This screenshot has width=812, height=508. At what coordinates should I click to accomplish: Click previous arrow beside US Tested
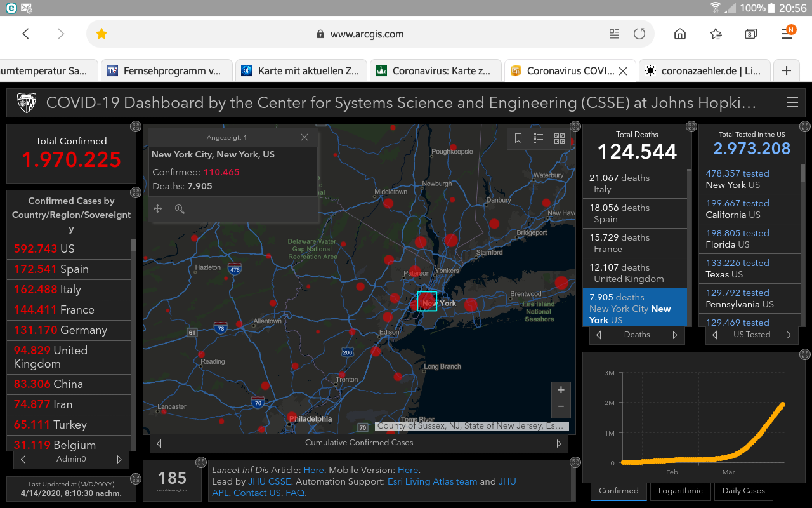tap(716, 335)
